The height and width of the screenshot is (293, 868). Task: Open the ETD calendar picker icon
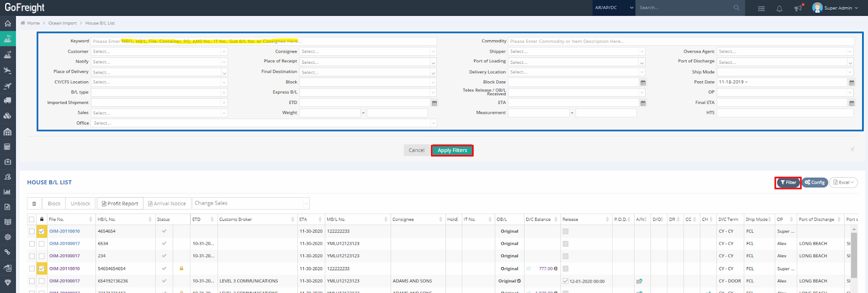click(434, 103)
